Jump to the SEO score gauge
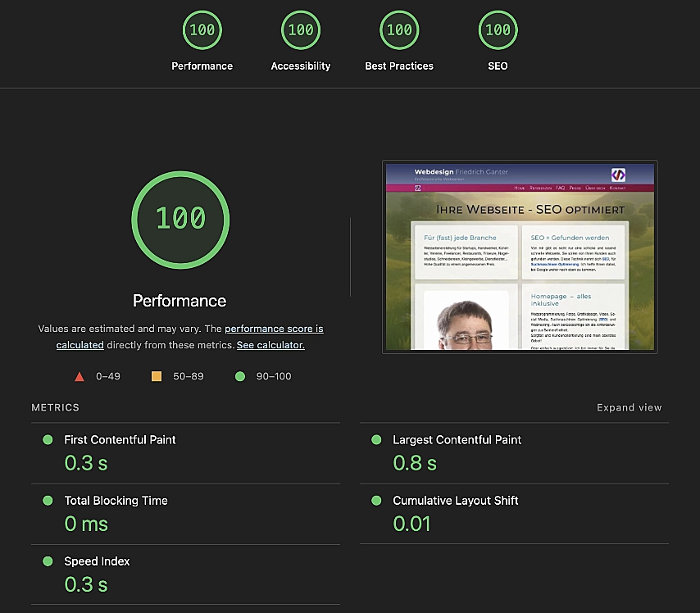 click(x=498, y=30)
